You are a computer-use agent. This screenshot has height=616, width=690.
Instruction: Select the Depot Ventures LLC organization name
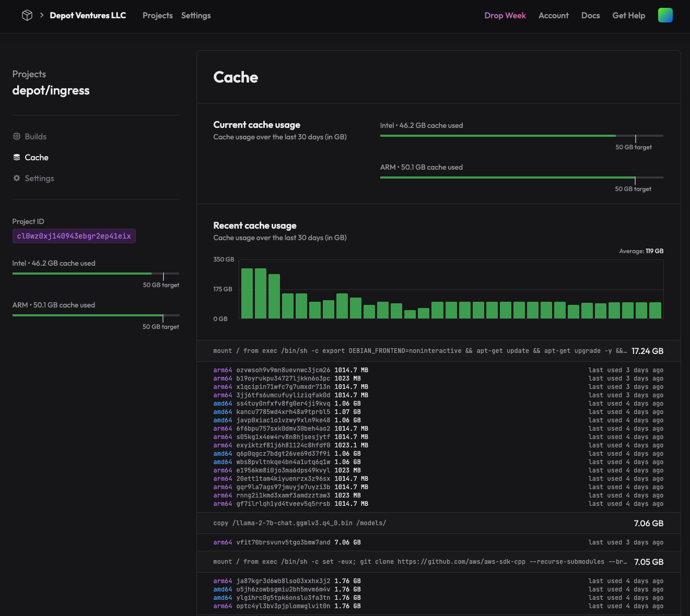[x=88, y=16]
